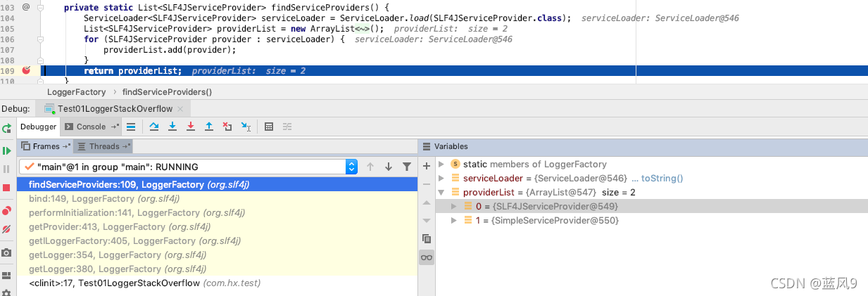This screenshot has height=296, width=868.
Task: Click 'return providerList;' code line
Action: pos(132,71)
